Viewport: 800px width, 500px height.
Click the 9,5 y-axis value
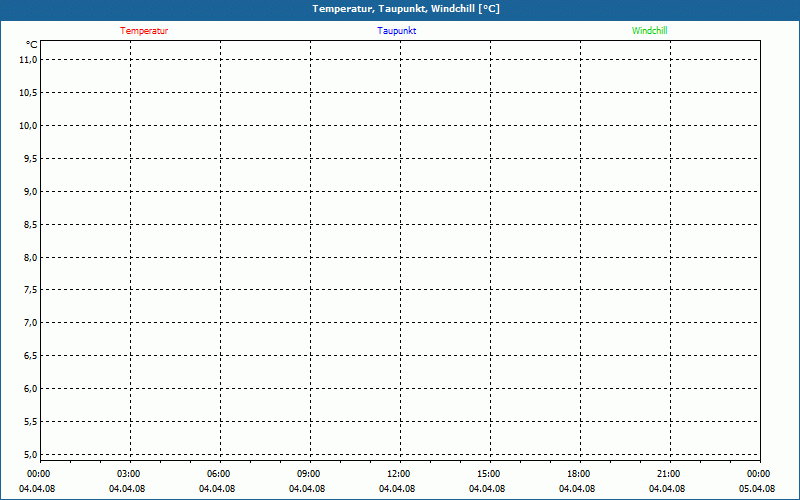[31, 159]
